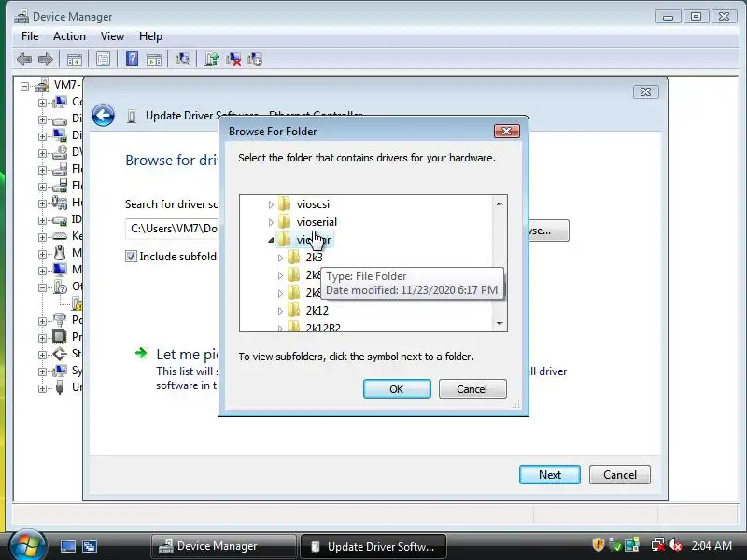The width and height of the screenshot is (747, 560).
Task: Click the Show Desktop quick launch icon
Action: [x=67, y=546]
